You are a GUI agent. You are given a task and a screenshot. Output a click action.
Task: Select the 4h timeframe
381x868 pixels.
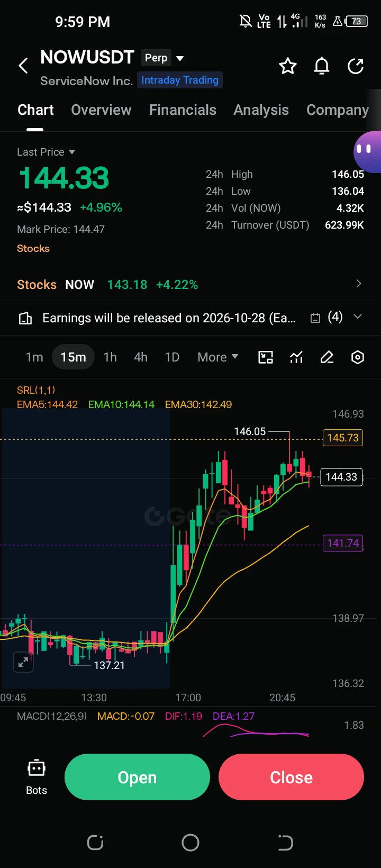(x=141, y=357)
